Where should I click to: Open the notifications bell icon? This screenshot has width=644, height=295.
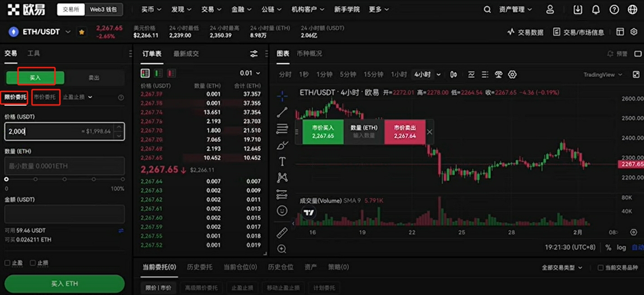(x=596, y=9)
